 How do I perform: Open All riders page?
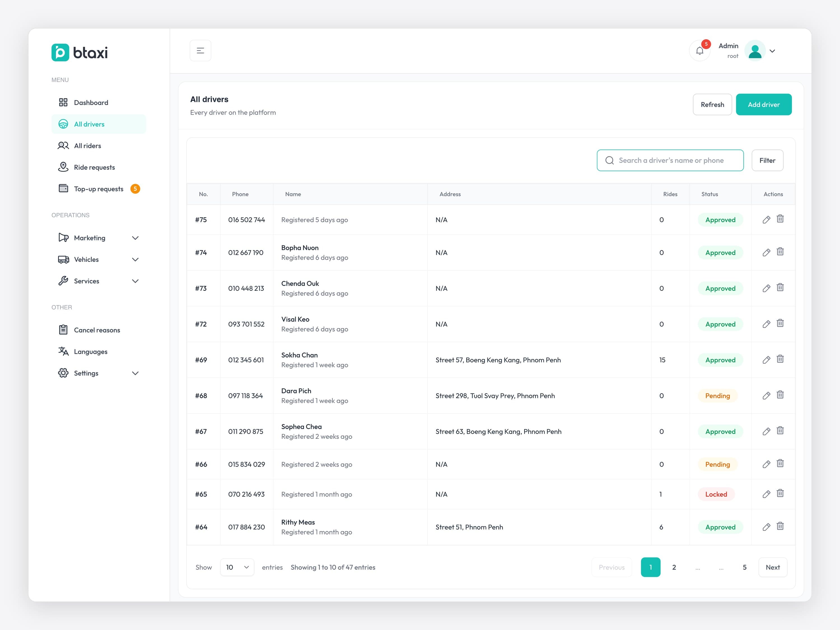[x=99, y=145]
